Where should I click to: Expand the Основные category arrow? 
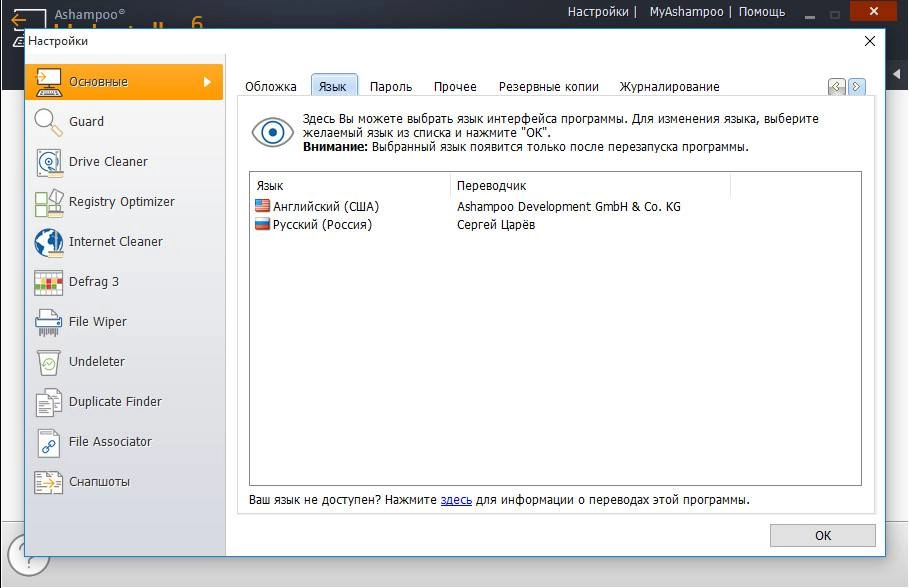(207, 82)
